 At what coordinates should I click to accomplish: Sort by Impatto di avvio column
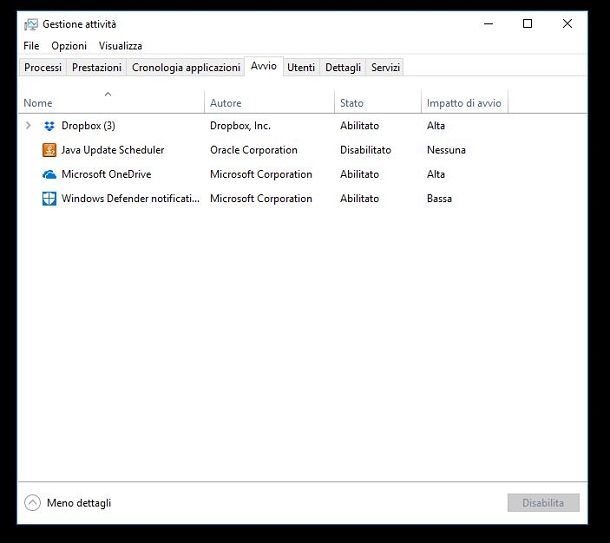464,103
